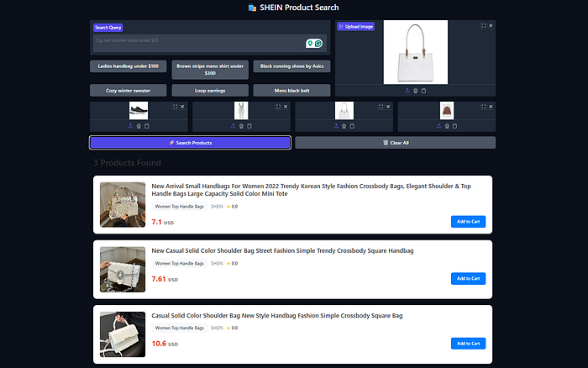Image resolution: width=588 pixels, height=368 pixels.
Task: Click the upload icon under the jumpsuit example image
Action: 234,126
